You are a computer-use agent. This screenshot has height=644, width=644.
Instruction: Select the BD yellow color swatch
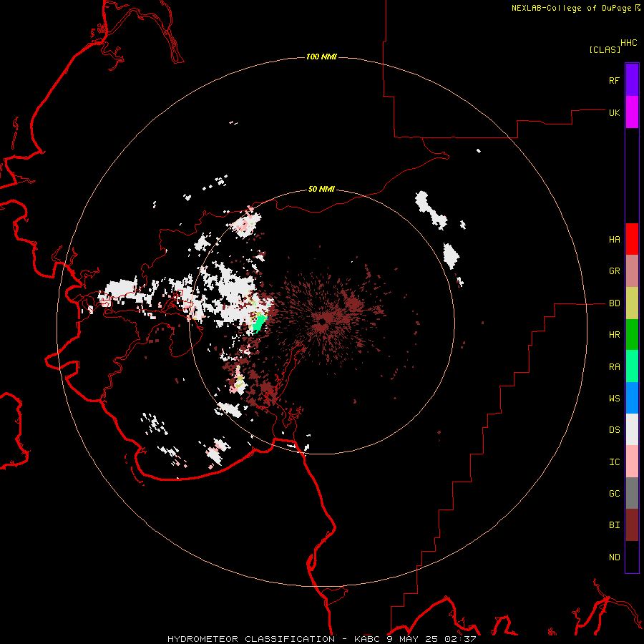point(632,303)
